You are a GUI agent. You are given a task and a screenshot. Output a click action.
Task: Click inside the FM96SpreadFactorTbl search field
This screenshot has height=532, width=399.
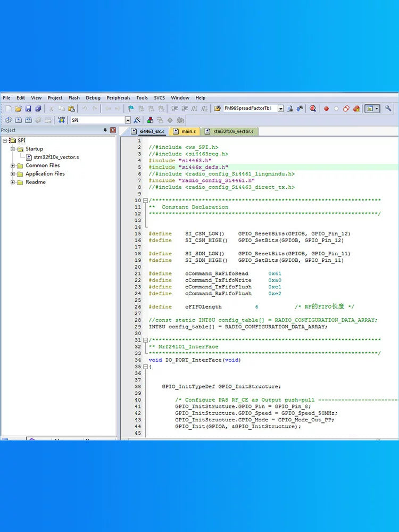point(251,109)
